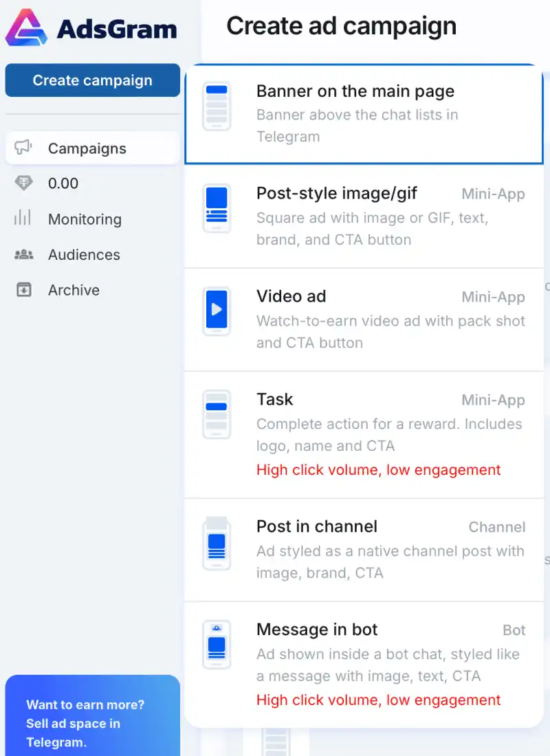Click Ad shown inside a bot chat text

pos(388,665)
